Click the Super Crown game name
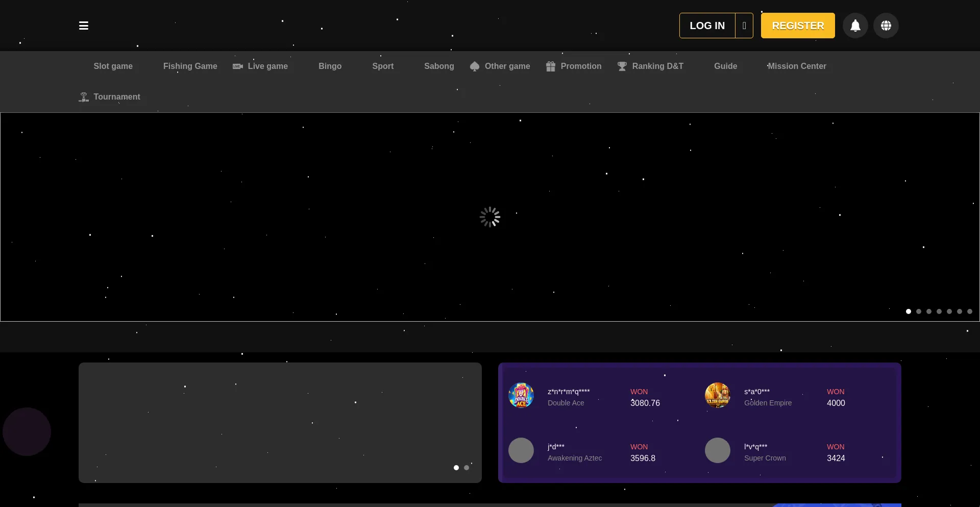 click(765, 458)
